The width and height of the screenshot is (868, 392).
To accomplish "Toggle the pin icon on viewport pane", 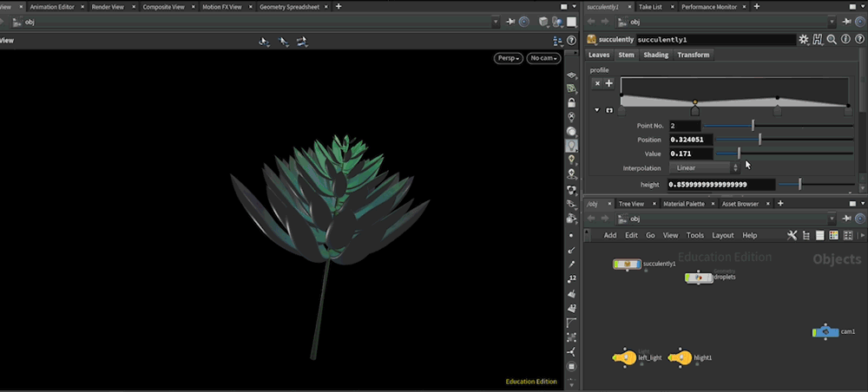I will [x=510, y=23].
